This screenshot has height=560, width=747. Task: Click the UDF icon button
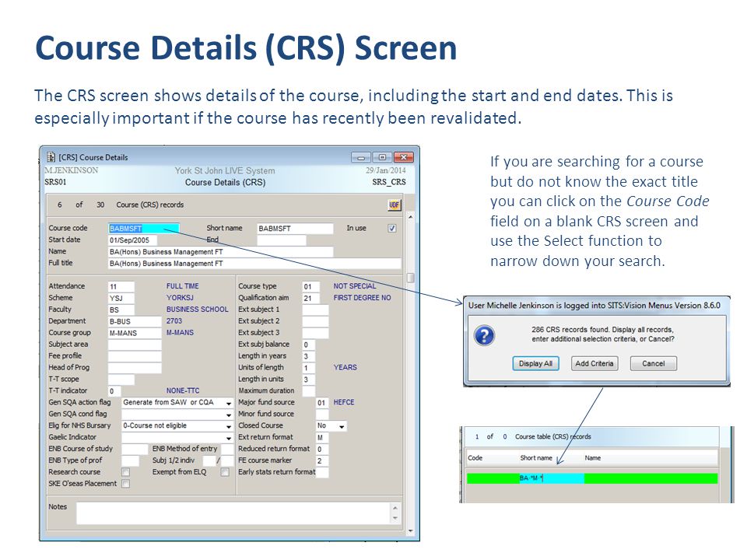coord(394,205)
